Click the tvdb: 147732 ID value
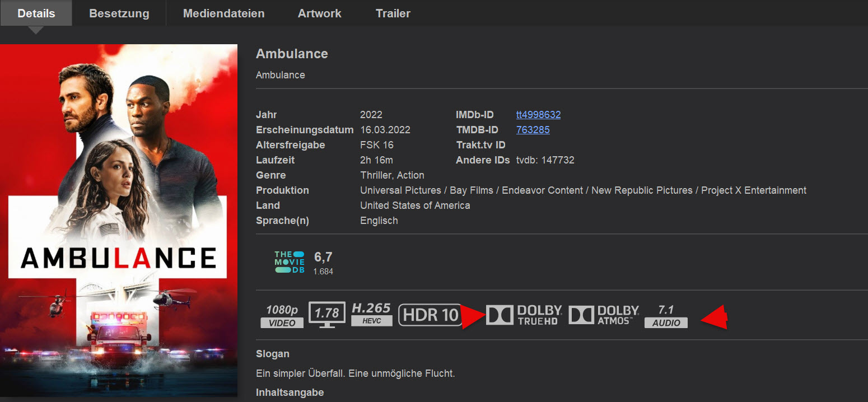This screenshot has height=402, width=868. click(545, 160)
